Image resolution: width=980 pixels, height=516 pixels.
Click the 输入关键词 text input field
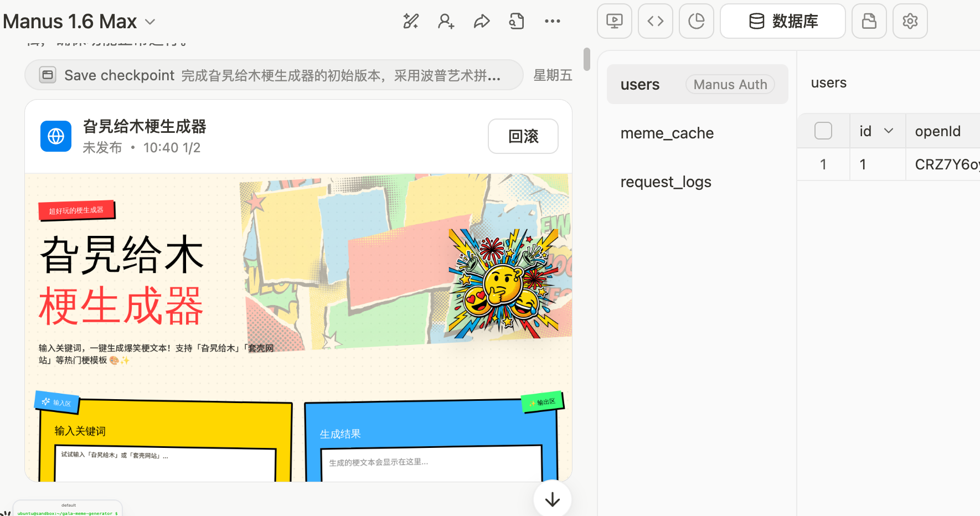pyautogui.click(x=165, y=463)
